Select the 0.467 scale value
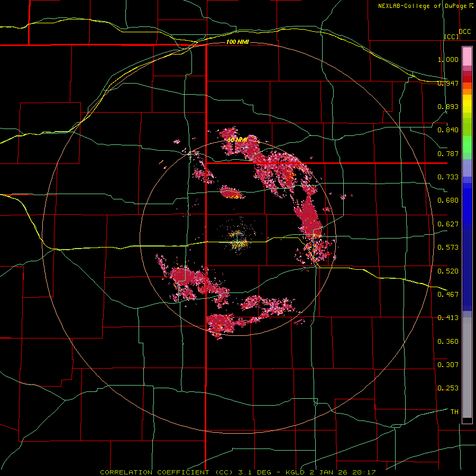The width and height of the screenshot is (476, 476). point(448,295)
